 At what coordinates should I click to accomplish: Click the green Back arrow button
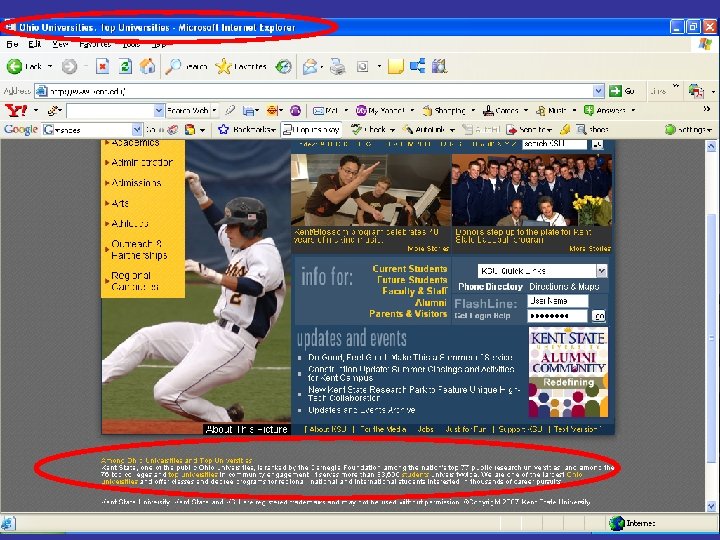click(14, 67)
